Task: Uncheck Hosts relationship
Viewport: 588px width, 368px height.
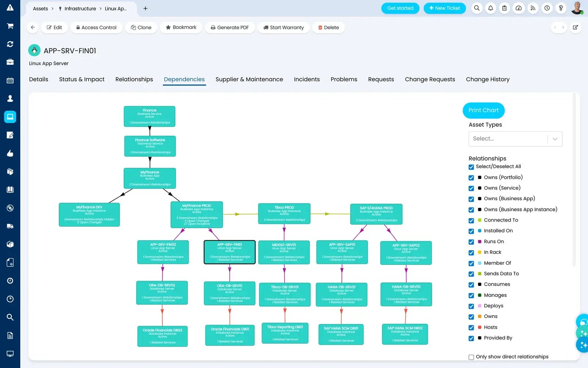Action: coord(471,328)
